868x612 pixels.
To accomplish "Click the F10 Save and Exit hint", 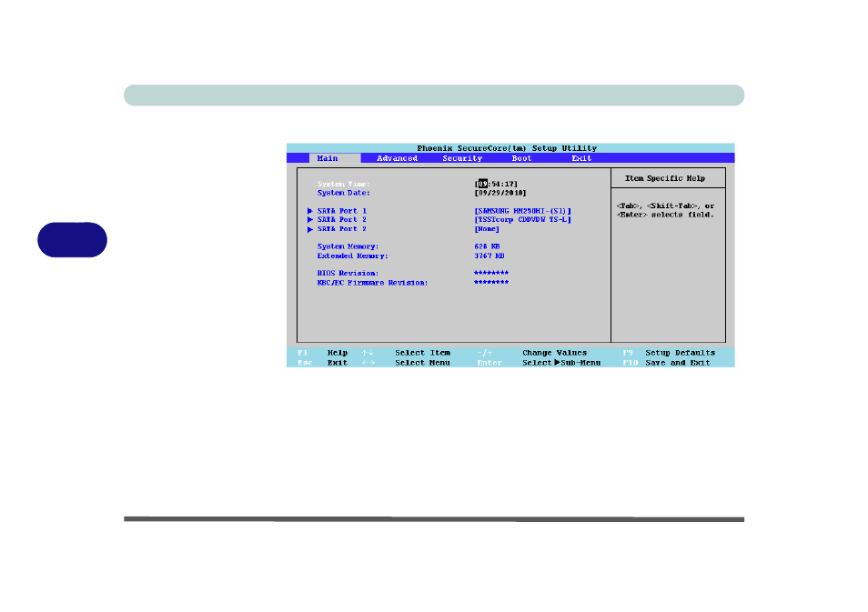I will click(666, 363).
